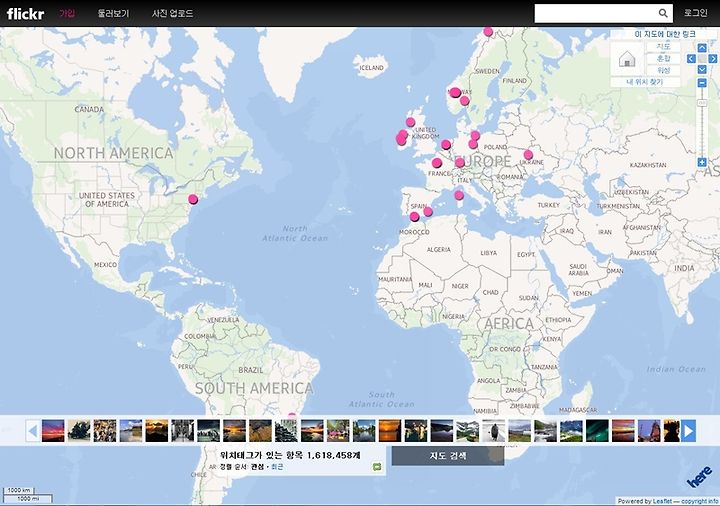Click the 내 위치 찾기 button
The image size is (720, 506).
[x=645, y=82]
